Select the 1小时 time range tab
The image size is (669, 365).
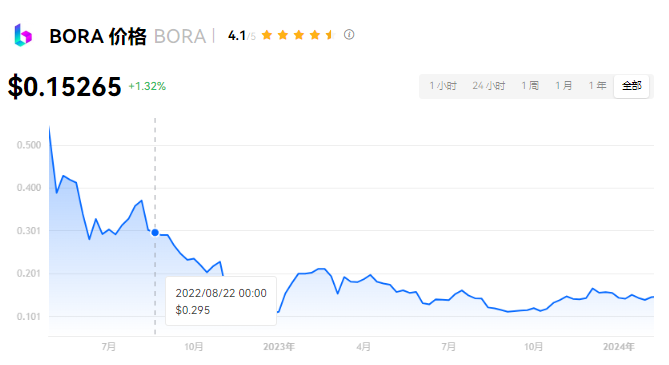443,86
